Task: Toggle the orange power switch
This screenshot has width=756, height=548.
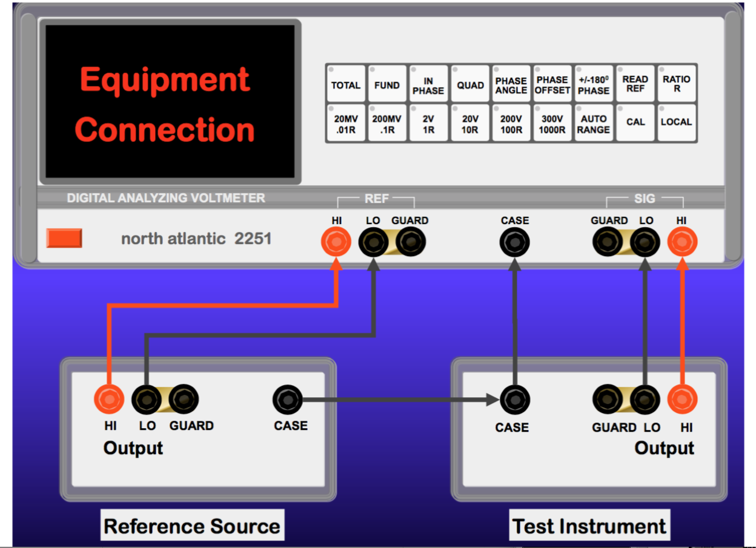Action: coord(64,238)
